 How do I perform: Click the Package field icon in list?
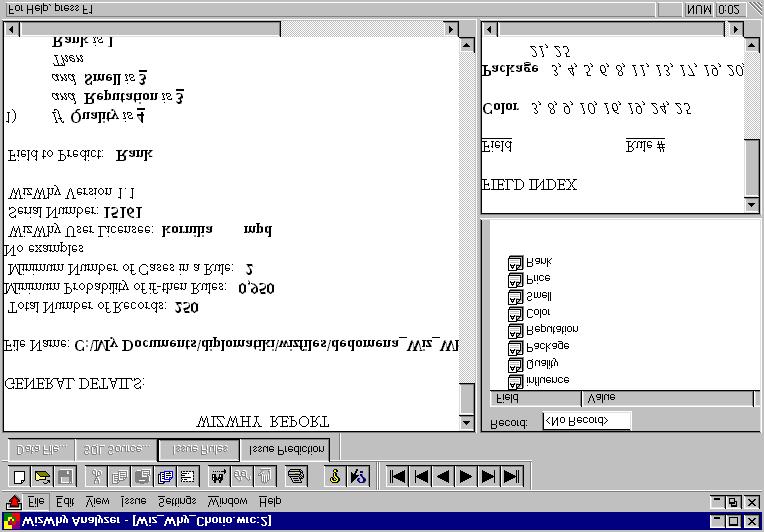[x=515, y=348]
